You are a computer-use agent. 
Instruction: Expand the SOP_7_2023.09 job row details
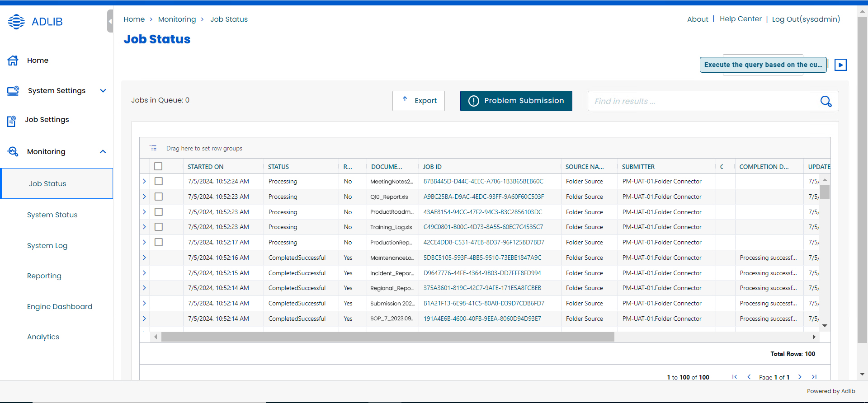pyautogui.click(x=144, y=319)
